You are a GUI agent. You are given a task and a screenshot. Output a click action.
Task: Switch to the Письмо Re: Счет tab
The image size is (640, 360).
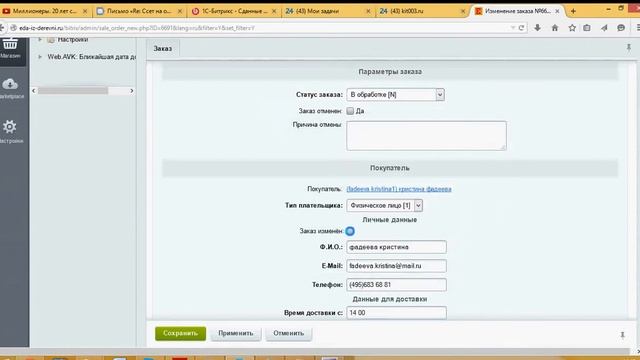click(140, 11)
